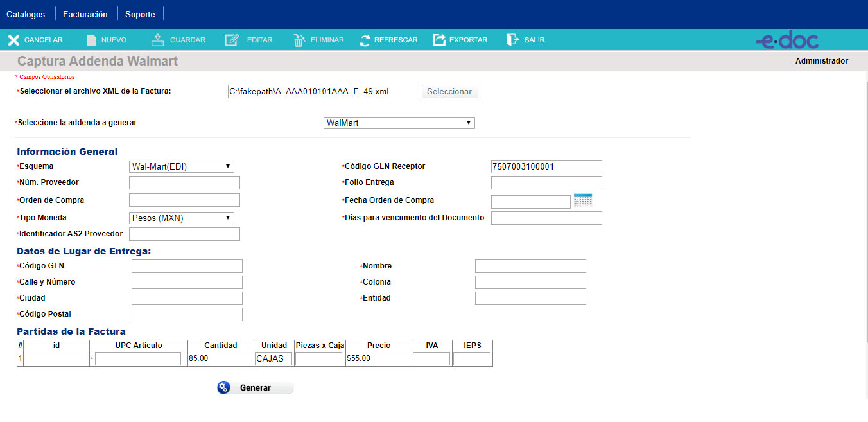Focus the Ciudad field
This screenshot has height=422, width=868.
pyautogui.click(x=187, y=298)
